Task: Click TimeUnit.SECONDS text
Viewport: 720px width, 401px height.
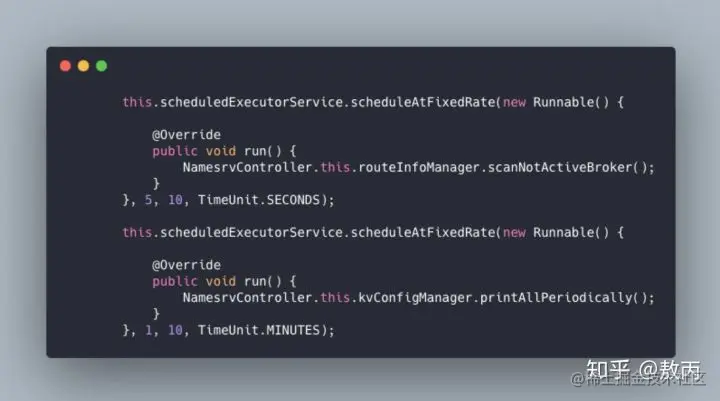Action: click(259, 200)
